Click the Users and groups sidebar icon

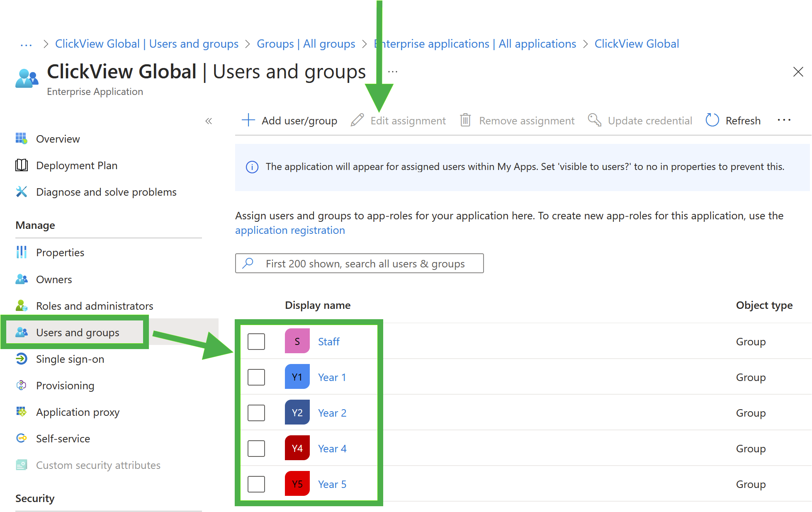(22, 332)
